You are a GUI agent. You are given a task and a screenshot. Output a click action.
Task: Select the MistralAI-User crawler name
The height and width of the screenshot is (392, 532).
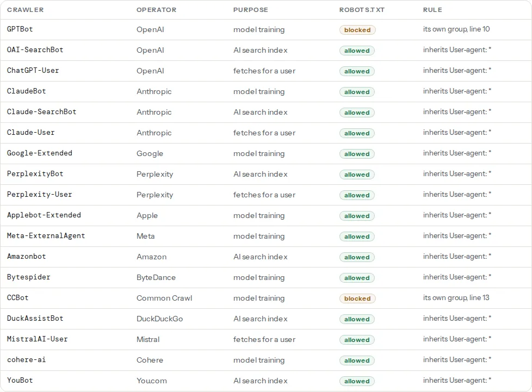coord(38,339)
